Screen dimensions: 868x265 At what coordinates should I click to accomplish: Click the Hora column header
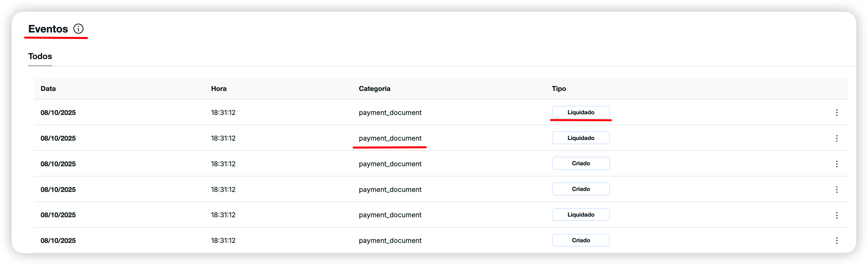click(x=219, y=89)
